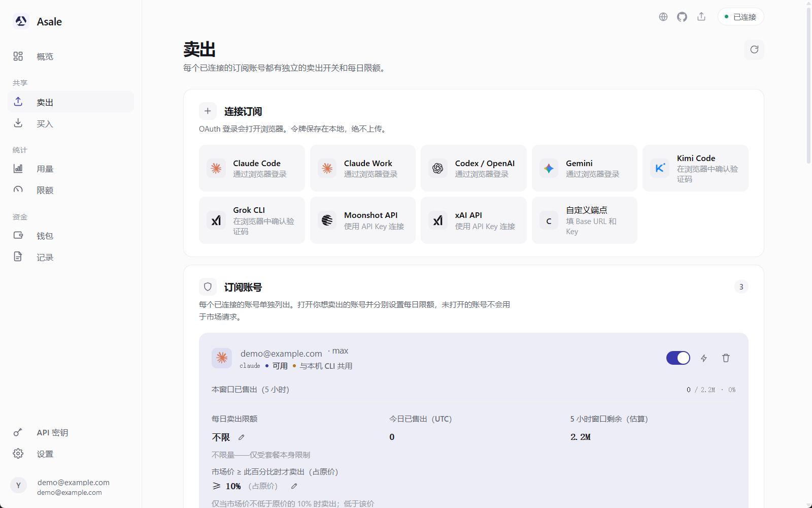
Task: Connect xAI API with API key
Action: coord(473,220)
